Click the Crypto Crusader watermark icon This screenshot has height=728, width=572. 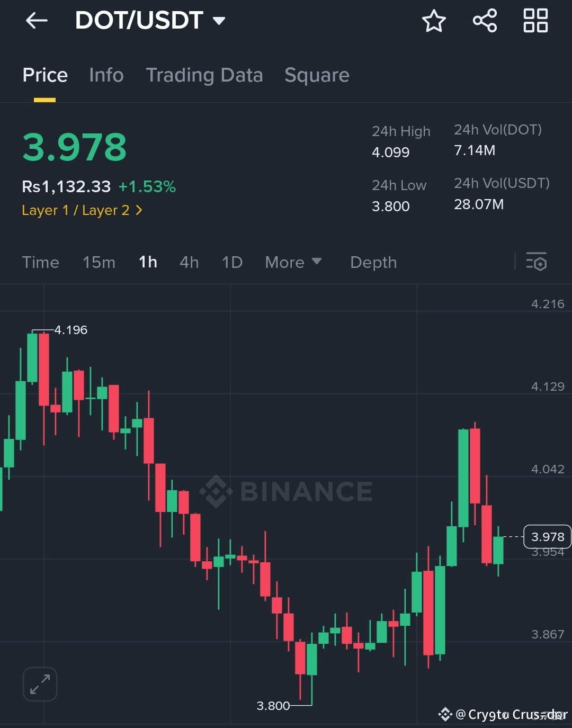coord(445,715)
